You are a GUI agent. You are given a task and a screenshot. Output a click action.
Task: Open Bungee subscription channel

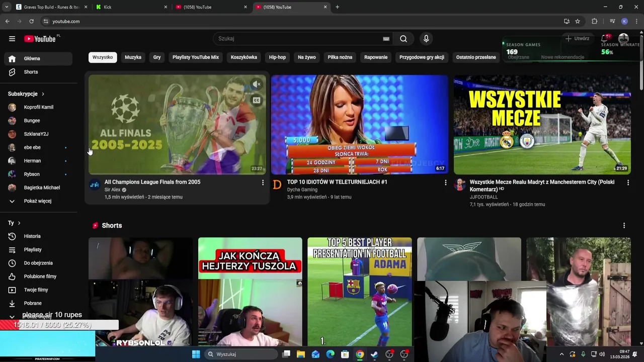click(38, 121)
